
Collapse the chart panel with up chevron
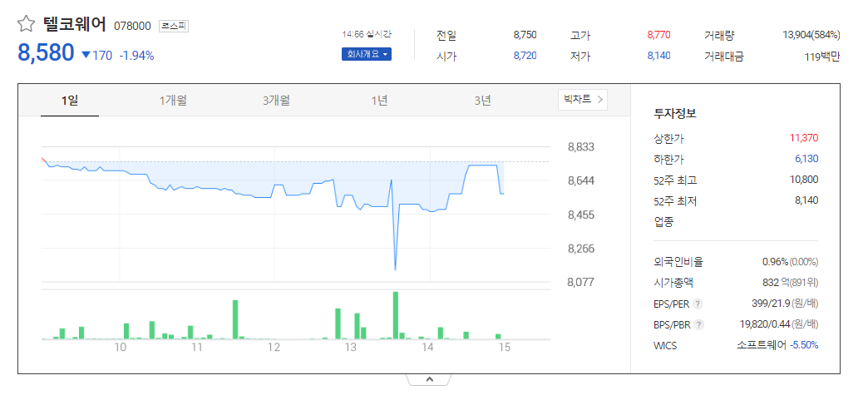(x=430, y=379)
